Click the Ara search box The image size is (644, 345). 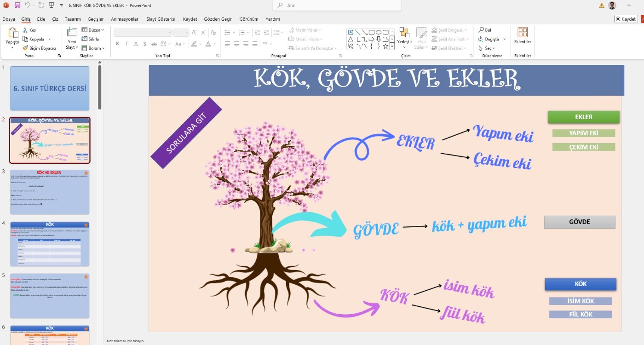337,6
